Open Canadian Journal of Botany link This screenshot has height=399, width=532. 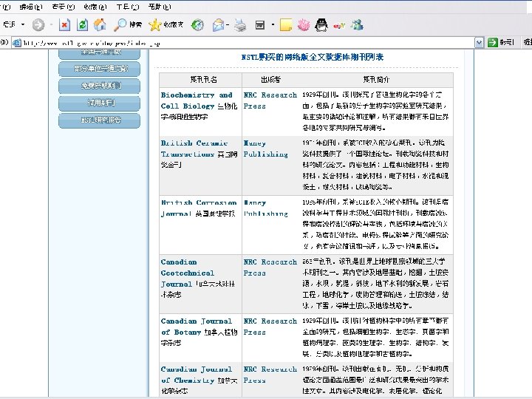[197, 327]
